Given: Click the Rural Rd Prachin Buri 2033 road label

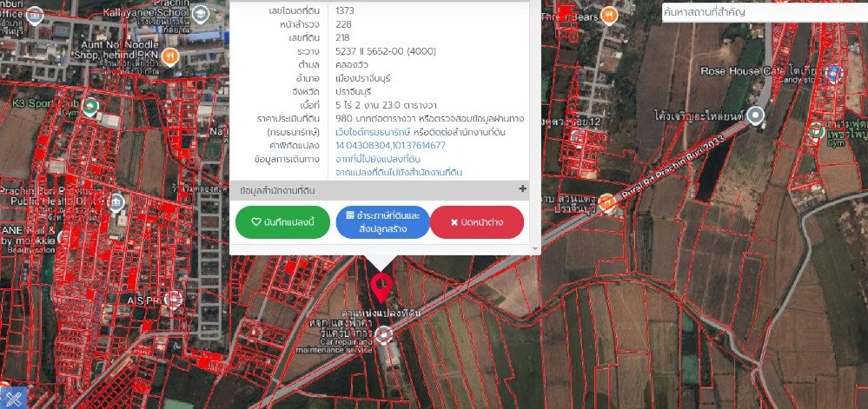Looking at the screenshot, I should (673, 168).
